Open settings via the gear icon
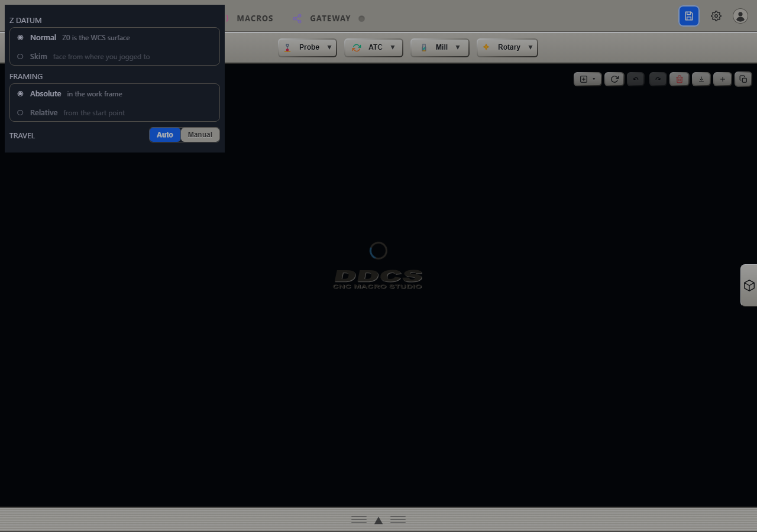Screen dimensions: 757x532 click(x=716, y=16)
